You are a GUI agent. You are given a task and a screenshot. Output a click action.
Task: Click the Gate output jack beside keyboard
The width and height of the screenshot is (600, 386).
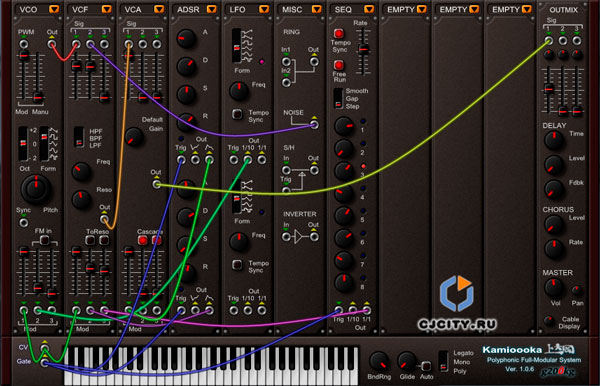pos(45,362)
